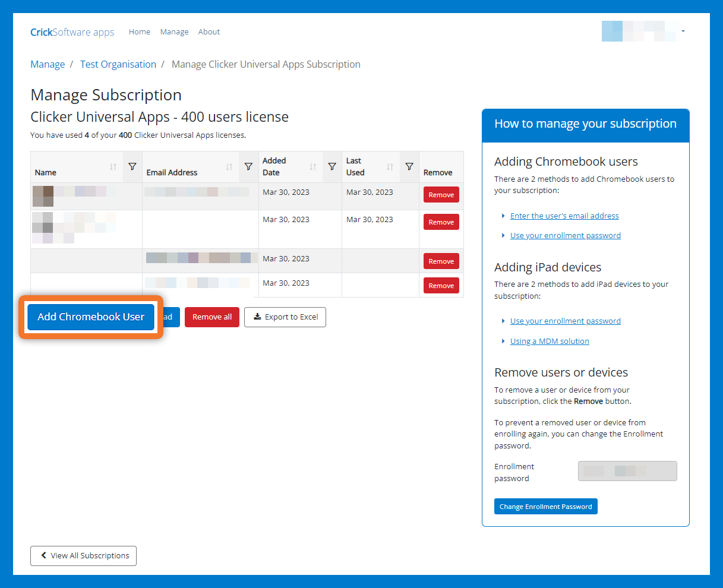Open the Added Date filter
The width and height of the screenshot is (723, 588).
coord(332,167)
